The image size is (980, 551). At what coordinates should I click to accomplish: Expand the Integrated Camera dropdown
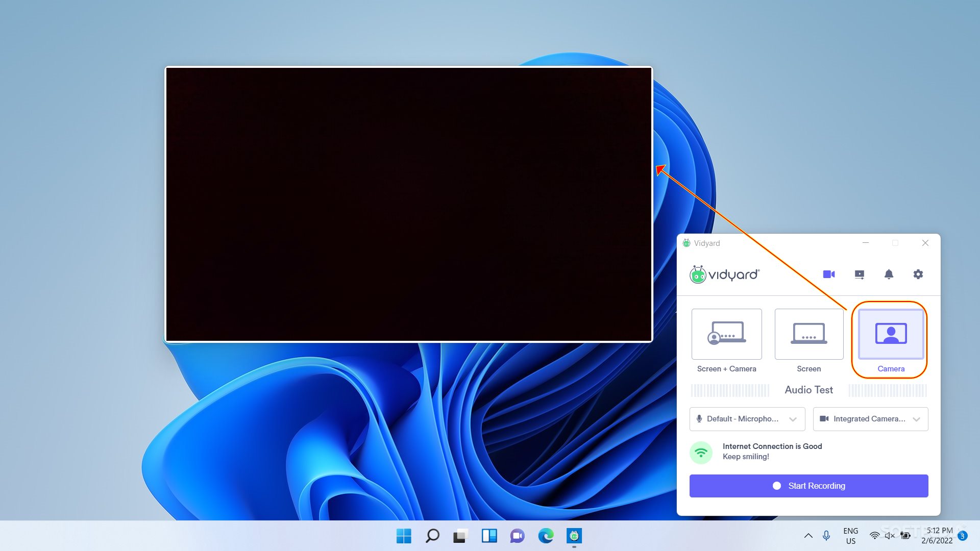(x=871, y=419)
